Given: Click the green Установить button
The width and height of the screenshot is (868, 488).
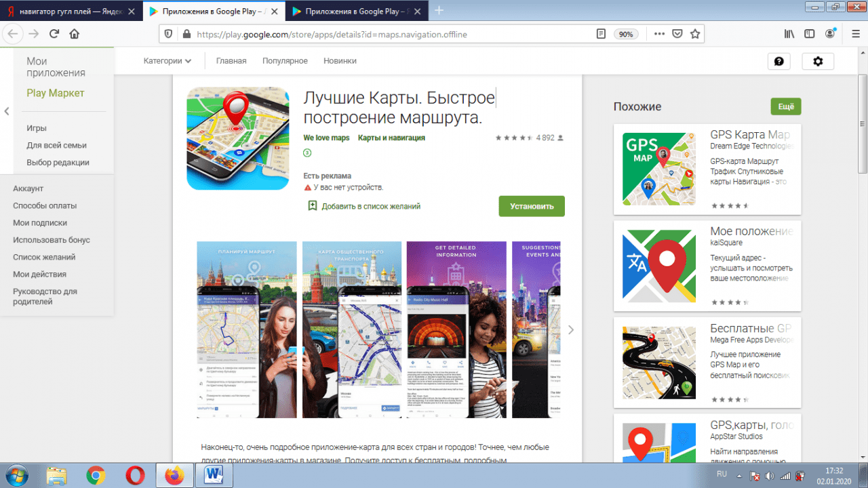Looking at the screenshot, I should click(x=532, y=206).
